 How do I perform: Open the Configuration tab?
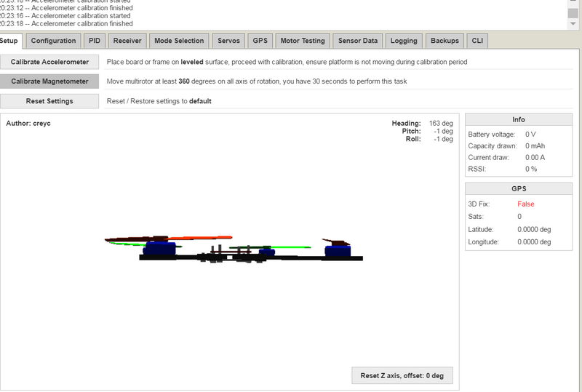[53, 41]
